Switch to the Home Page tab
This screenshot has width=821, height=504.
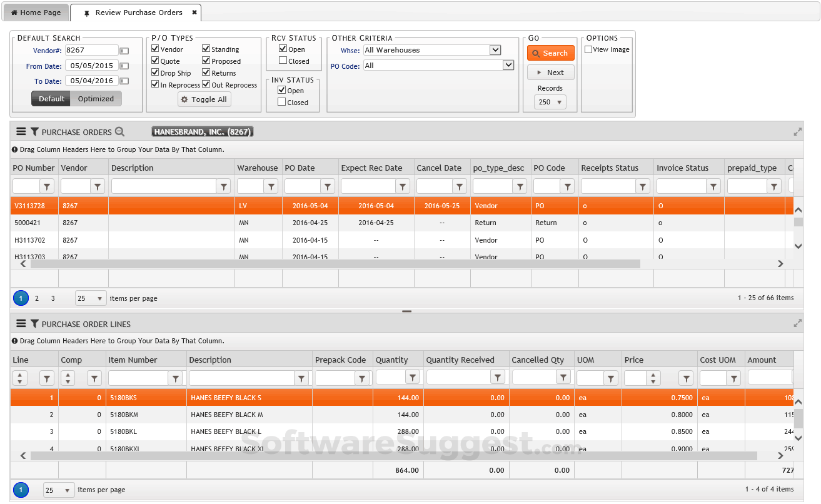point(36,12)
